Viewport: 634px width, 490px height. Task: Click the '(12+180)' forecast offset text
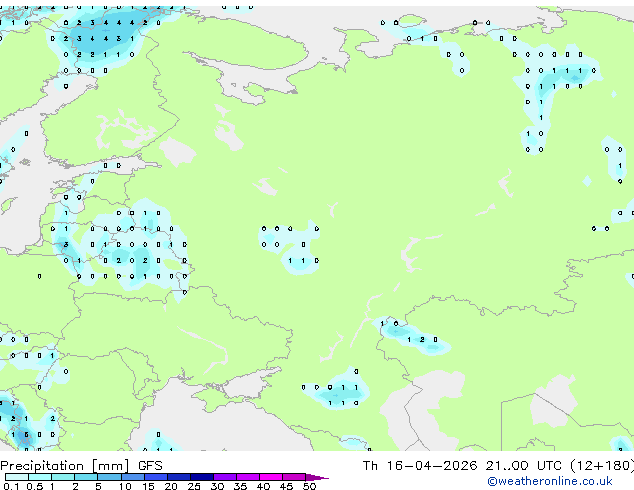tap(602, 466)
